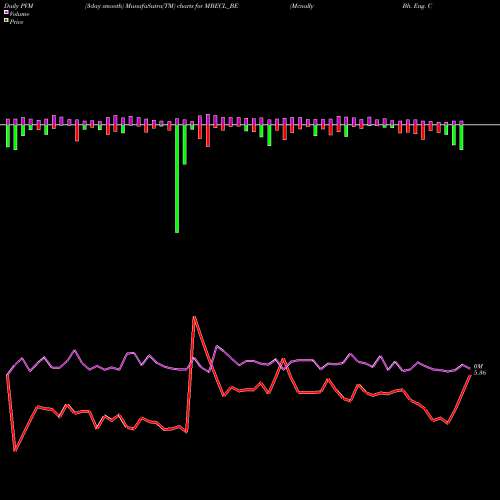Click the tallest green volume bar
This screenshot has width=500, height=500.
pos(177,178)
